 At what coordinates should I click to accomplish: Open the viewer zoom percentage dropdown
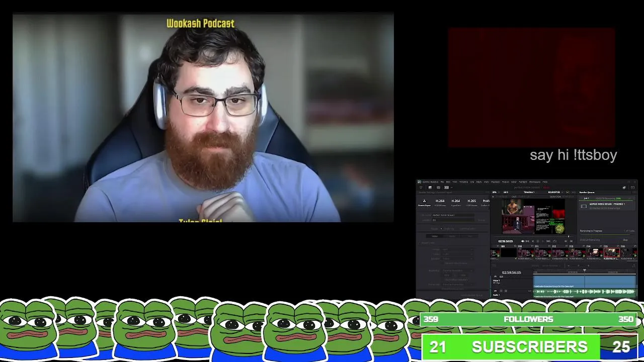(x=497, y=192)
